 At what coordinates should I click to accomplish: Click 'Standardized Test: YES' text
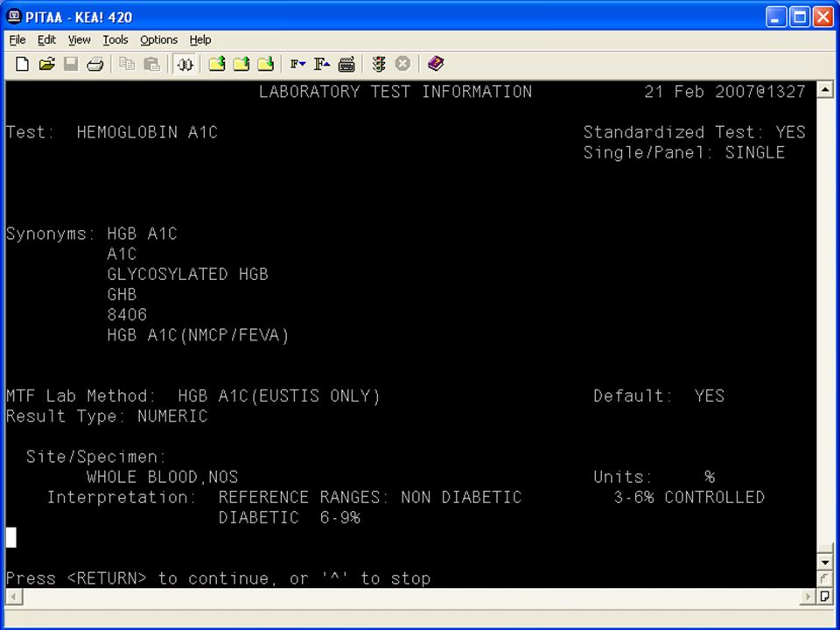pos(694,132)
